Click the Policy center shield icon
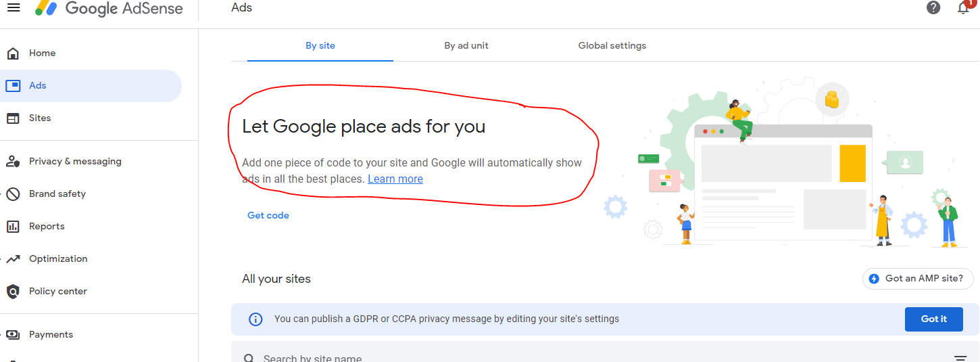Screen dimensions: 980x362 pos(13,292)
